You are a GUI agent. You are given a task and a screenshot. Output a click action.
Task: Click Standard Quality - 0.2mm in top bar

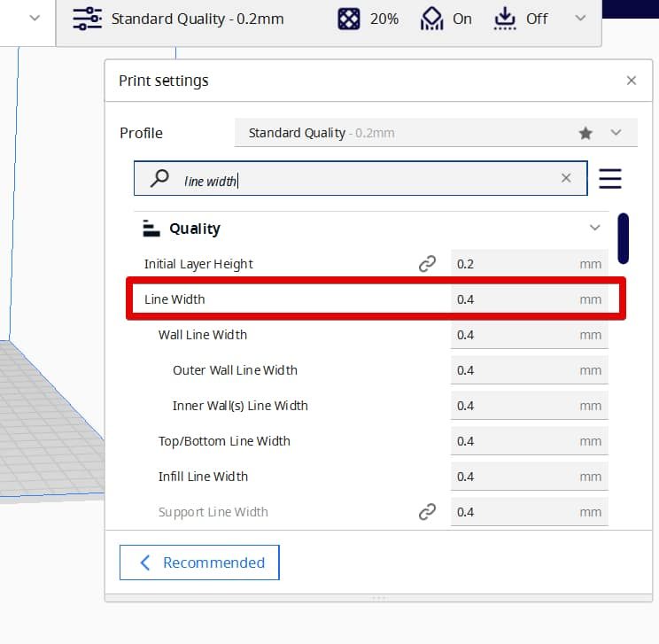[x=198, y=19]
